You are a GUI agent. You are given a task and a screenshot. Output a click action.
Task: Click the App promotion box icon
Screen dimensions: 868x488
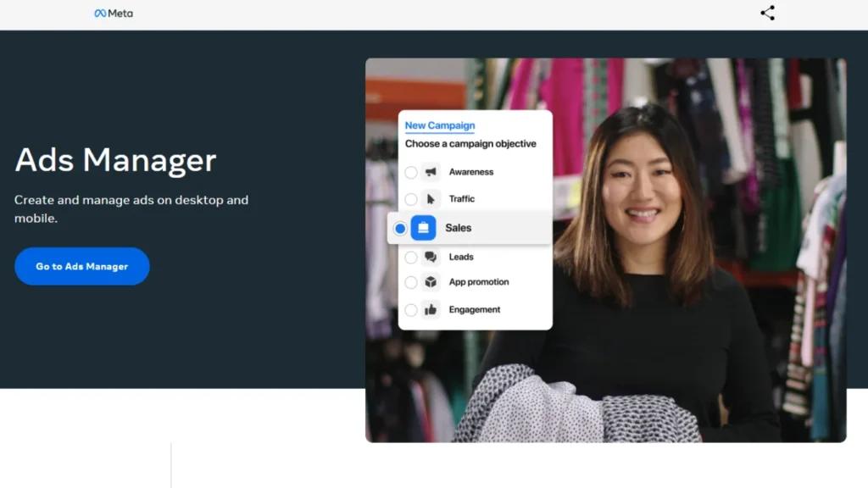click(431, 282)
